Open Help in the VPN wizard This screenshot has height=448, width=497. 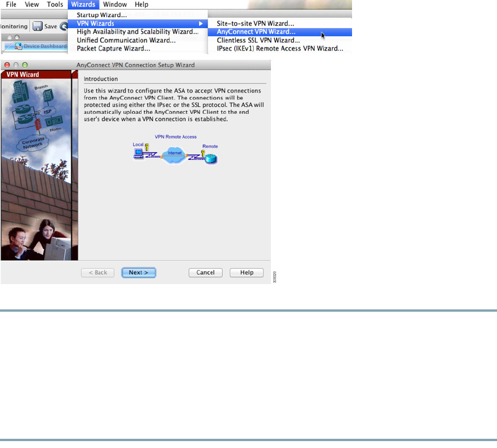[247, 273]
